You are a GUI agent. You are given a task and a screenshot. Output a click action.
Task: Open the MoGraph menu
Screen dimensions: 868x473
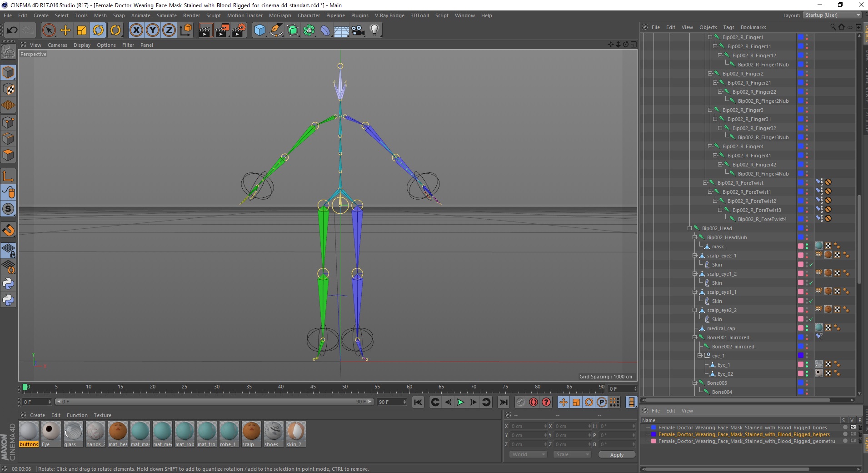(x=280, y=15)
